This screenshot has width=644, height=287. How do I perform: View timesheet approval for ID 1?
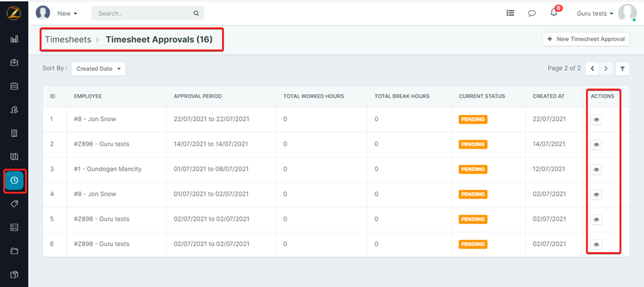click(x=596, y=120)
